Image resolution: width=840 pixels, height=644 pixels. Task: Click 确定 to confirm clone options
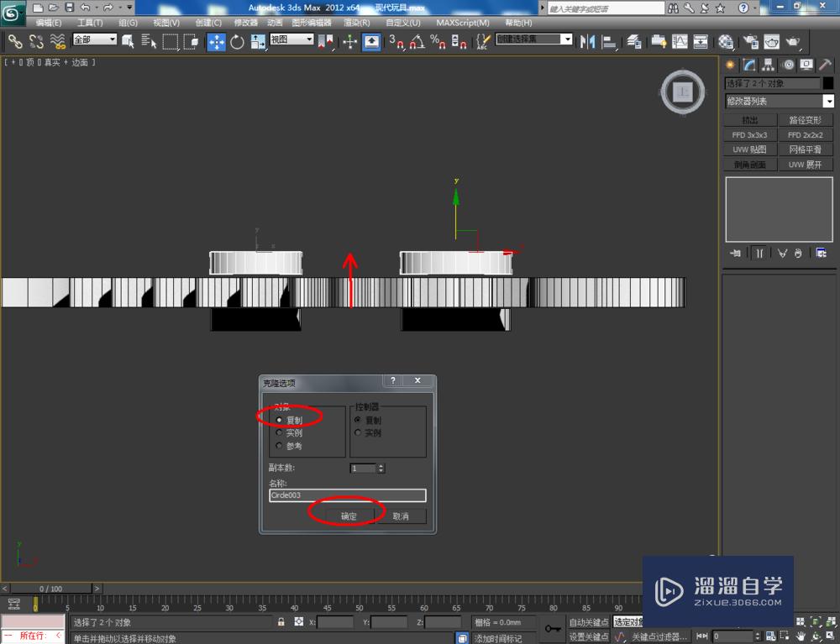pos(349,516)
